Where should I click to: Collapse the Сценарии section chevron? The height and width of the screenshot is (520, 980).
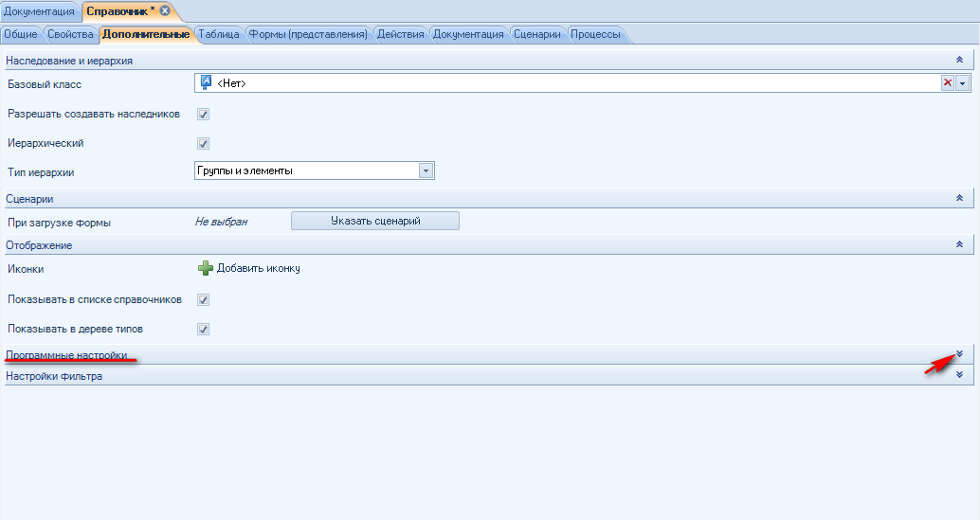tap(959, 198)
